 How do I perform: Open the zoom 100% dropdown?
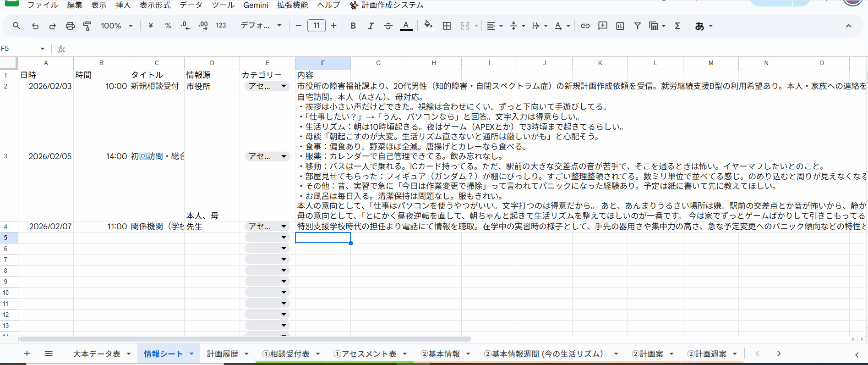coord(117,26)
